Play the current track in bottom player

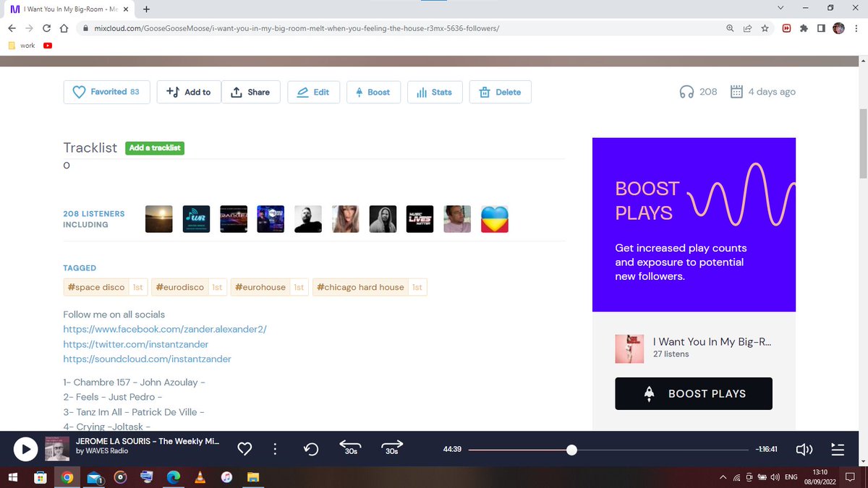pyautogui.click(x=25, y=450)
